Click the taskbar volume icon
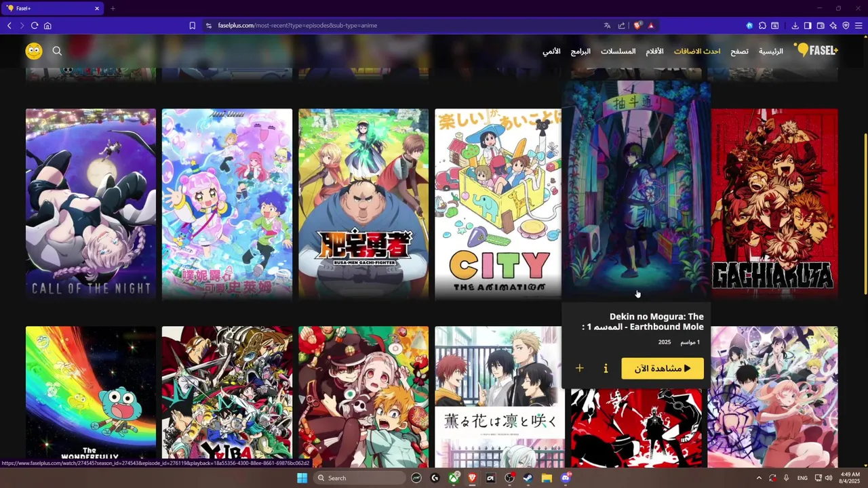 pyautogui.click(x=829, y=478)
